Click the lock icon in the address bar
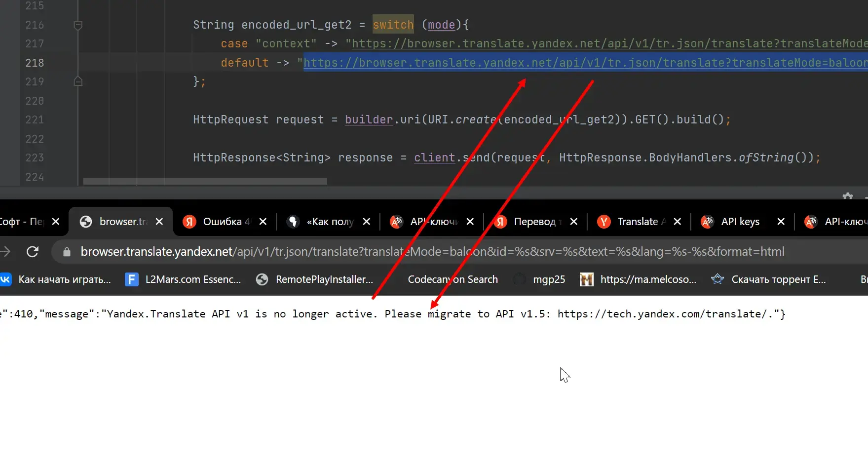 (x=67, y=252)
